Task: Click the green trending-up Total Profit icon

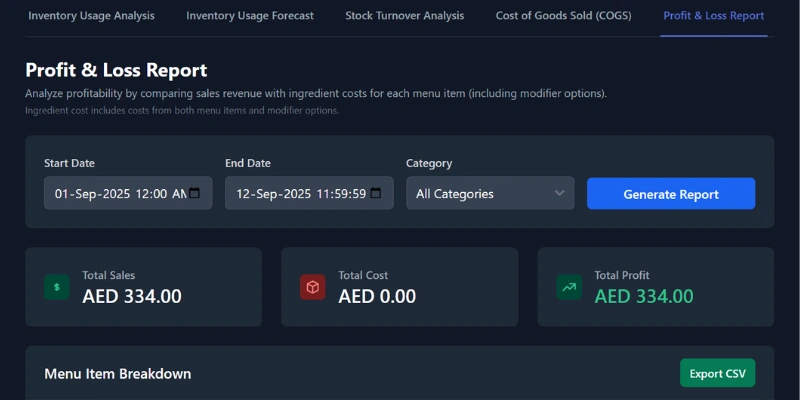Action: coord(569,287)
